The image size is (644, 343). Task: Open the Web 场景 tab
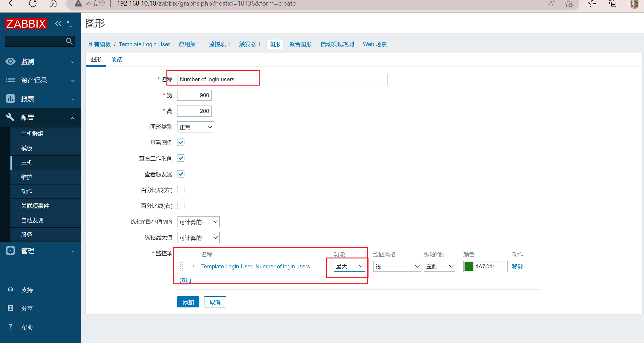pos(375,44)
